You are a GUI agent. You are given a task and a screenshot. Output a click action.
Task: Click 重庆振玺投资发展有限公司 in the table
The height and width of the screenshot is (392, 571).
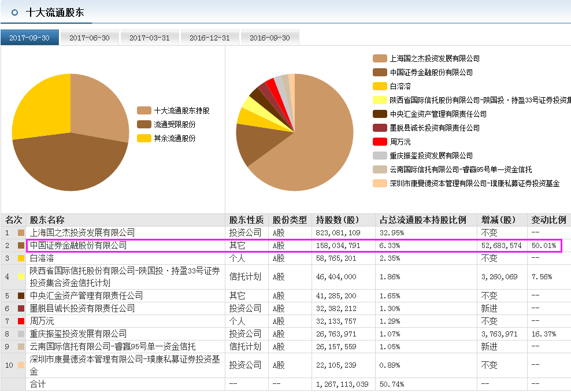[x=78, y=334]
